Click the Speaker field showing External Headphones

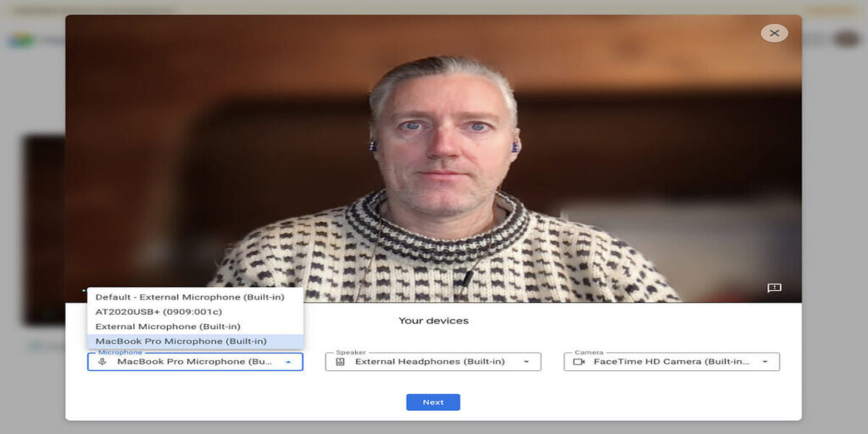pyautogui.click(x=432, y=362)
